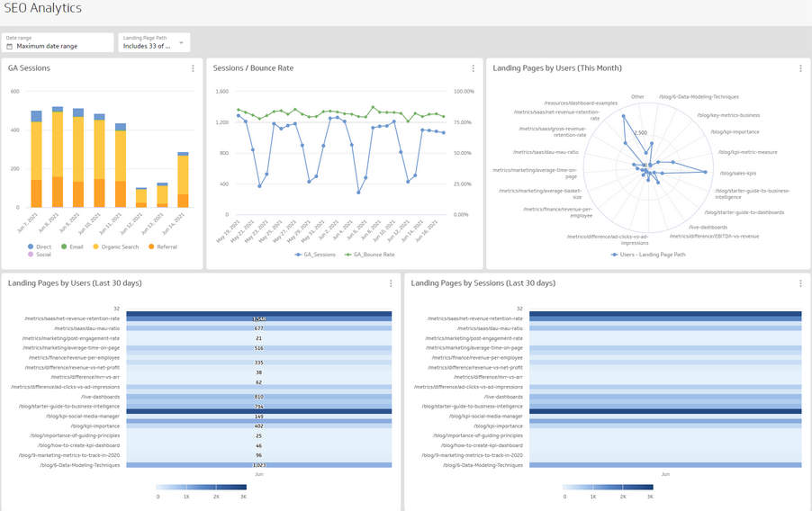Click the /blog/sales-kpis radar data point
812x511 pixels.
[705, 172]
